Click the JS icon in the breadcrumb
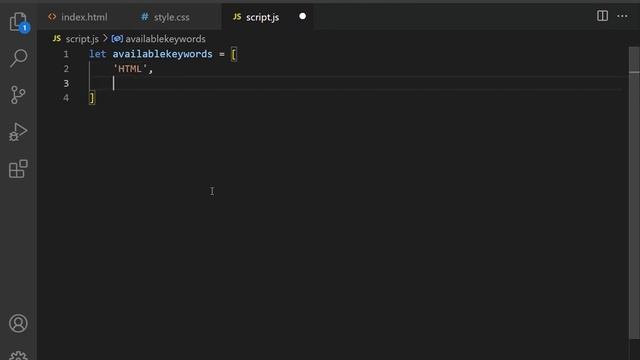This screenshot has width=640, height=360. [57, 39]
